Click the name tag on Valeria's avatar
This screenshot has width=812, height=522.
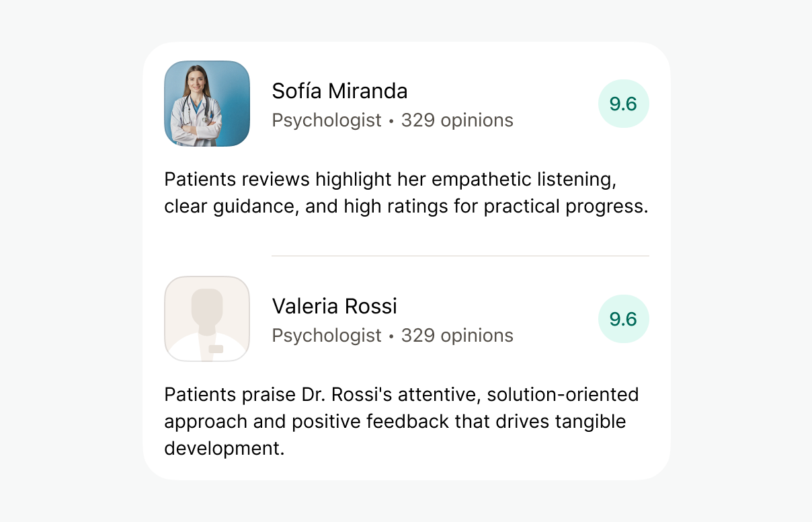tap(216, 349)
